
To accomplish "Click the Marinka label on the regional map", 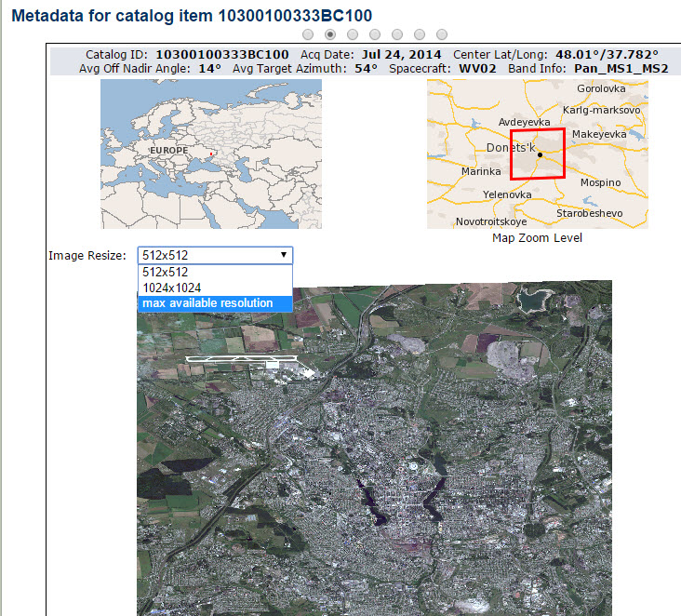I will point(481,171).
